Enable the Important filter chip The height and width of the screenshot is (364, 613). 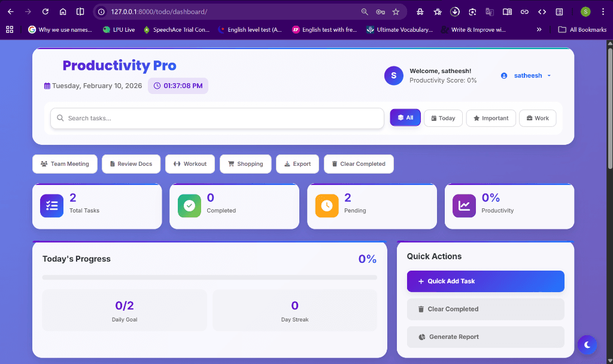tap(490, 118)
